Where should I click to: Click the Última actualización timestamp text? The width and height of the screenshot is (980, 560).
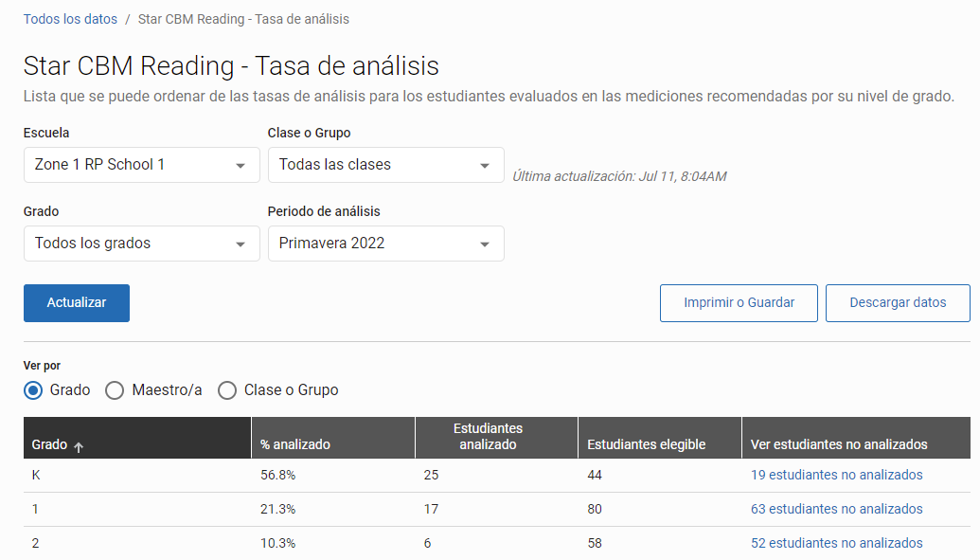[619, 176]
